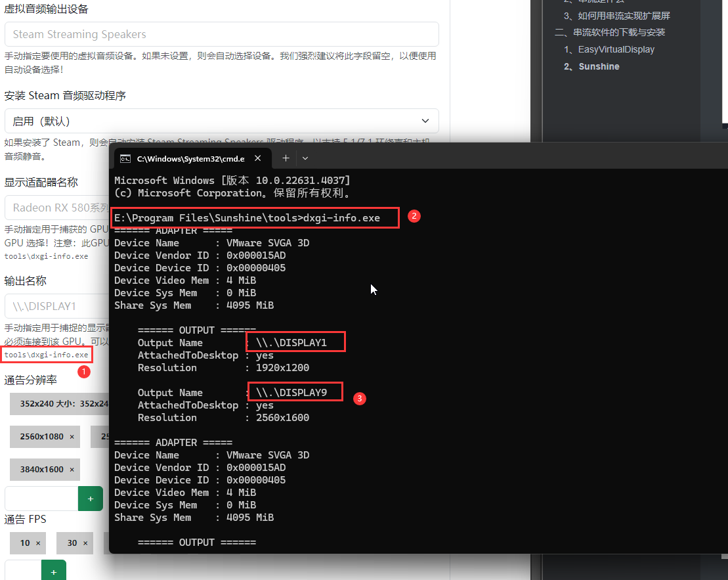This screenshot has width=728, height=580.
Task: Click '\\.\DISPLAY1' output name in terminal
Action: pyautogui.click(x=291, y=342)
